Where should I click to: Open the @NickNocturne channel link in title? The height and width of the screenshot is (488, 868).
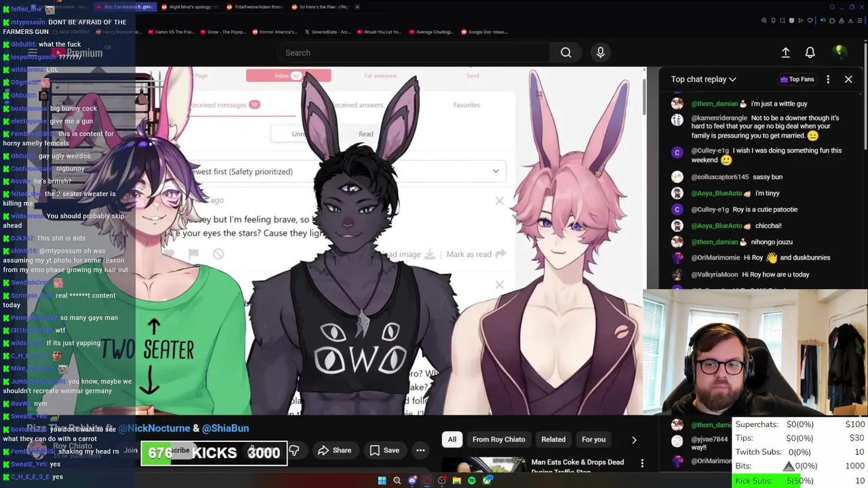(154, 428)
